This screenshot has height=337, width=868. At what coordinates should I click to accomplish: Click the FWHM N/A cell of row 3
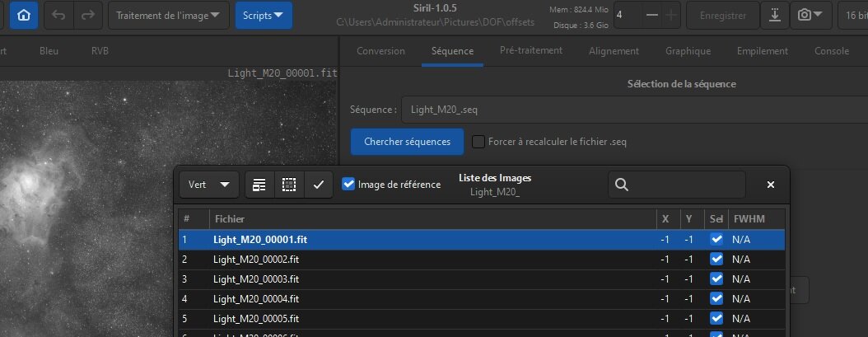[x=741, y=279]
